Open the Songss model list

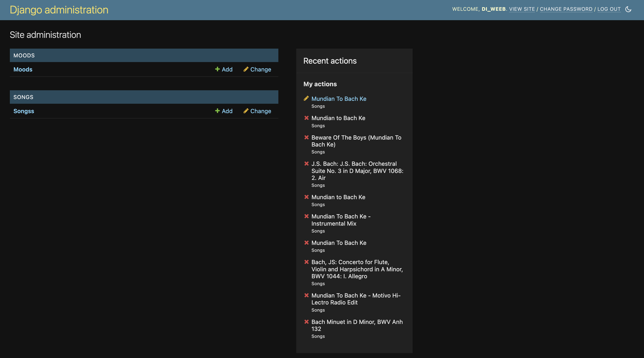pyautogui.click(x=24, y=111)
